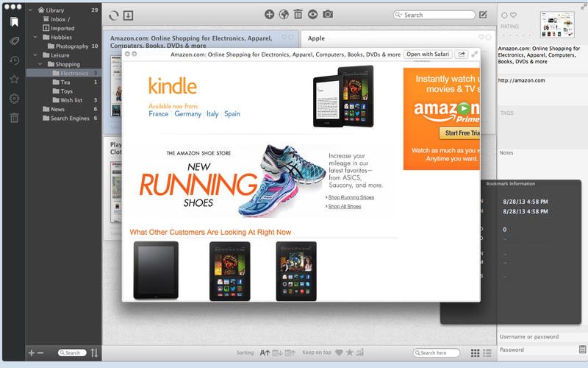The height and width of the screenshot is (368, 588).
Task: Collapse the Shopping folder
Action: tap(40, 64)
